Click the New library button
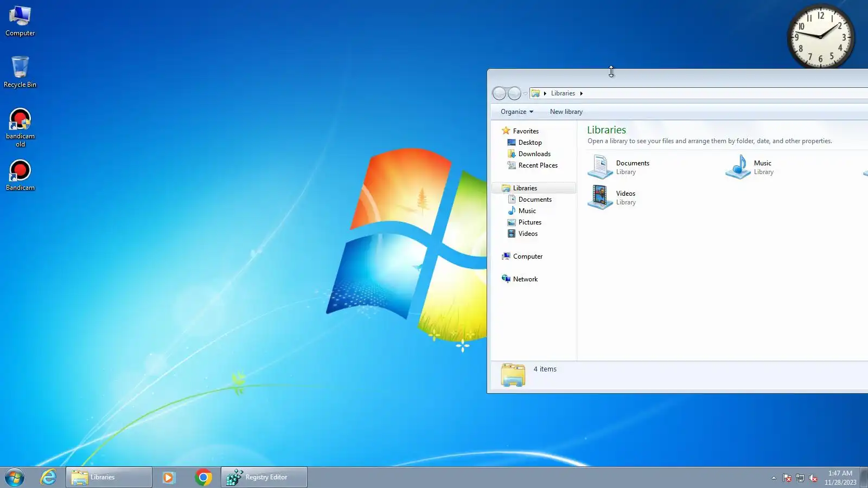868x488 pixels. pos(566,112)
